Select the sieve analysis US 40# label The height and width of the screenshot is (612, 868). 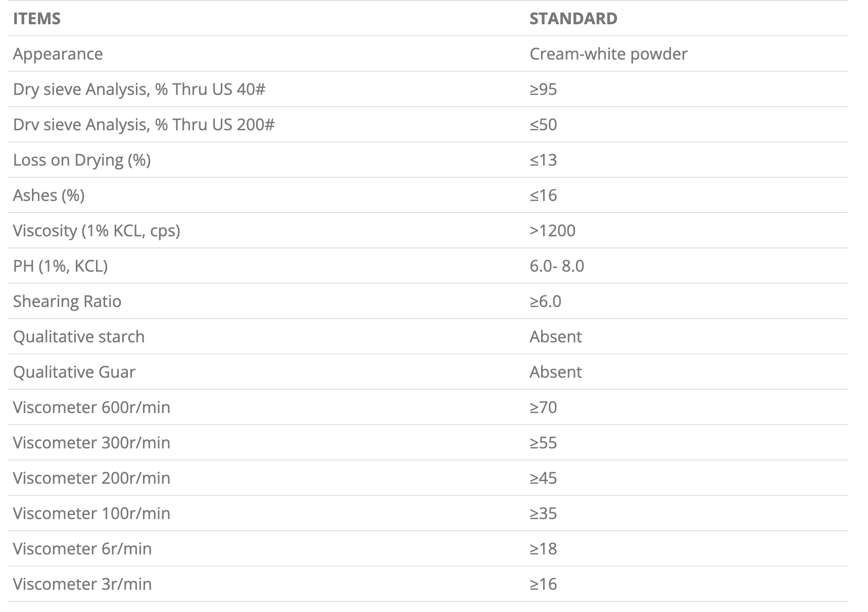click(139, 89)
